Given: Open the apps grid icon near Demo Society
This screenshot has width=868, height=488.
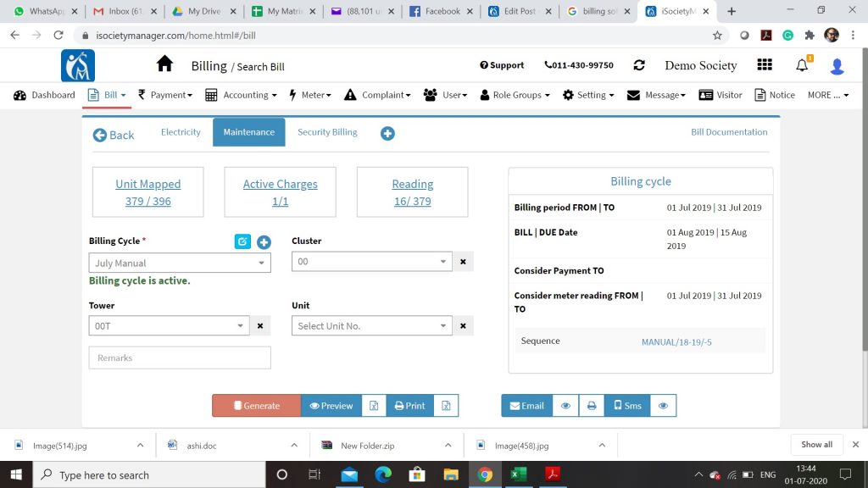Looking at the screenshot, I should click(x=765, y=64).
